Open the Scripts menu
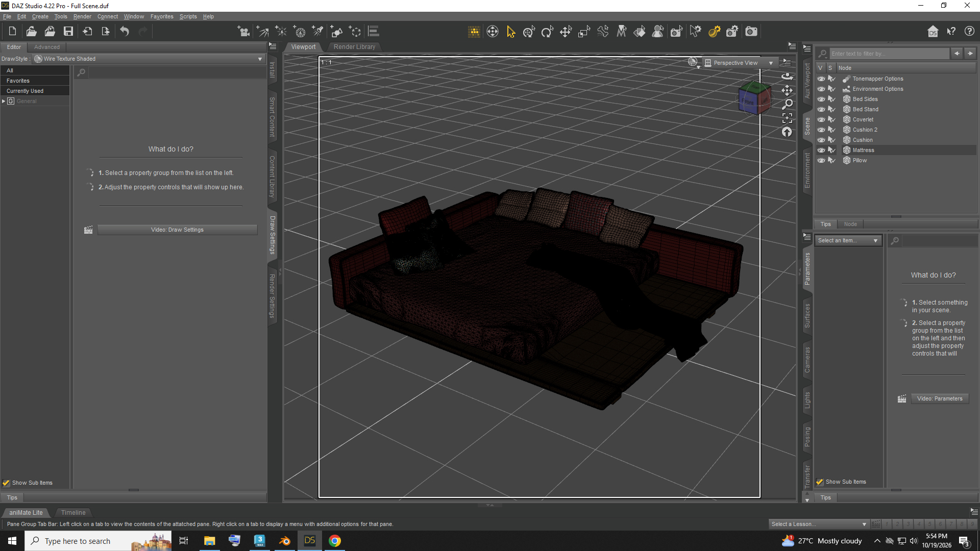This screenshot has width=980, height=551. (x=188, y=16)
